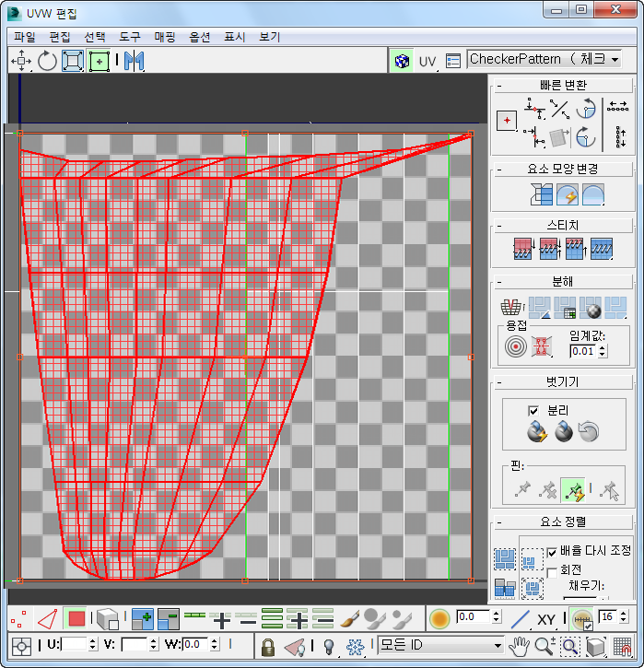644x668 pixels.
Task: Click the soft selection falloff 0.0 field
Action: point(474,617)
